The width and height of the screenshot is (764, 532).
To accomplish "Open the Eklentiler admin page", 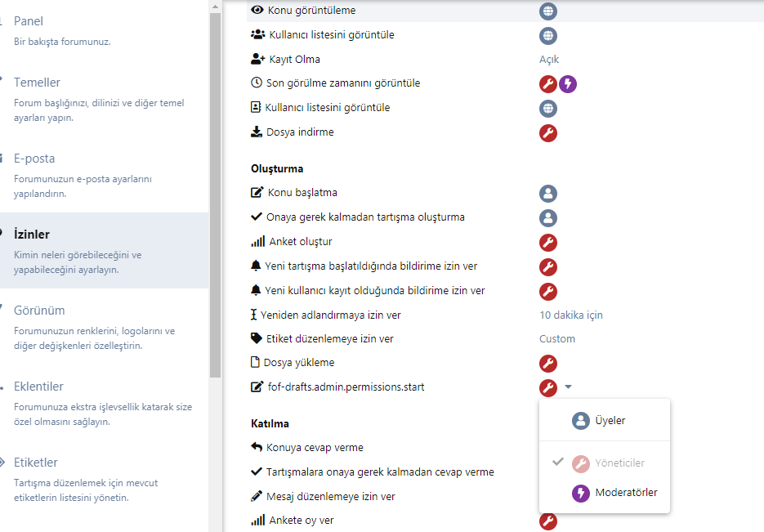I will 38,387.
